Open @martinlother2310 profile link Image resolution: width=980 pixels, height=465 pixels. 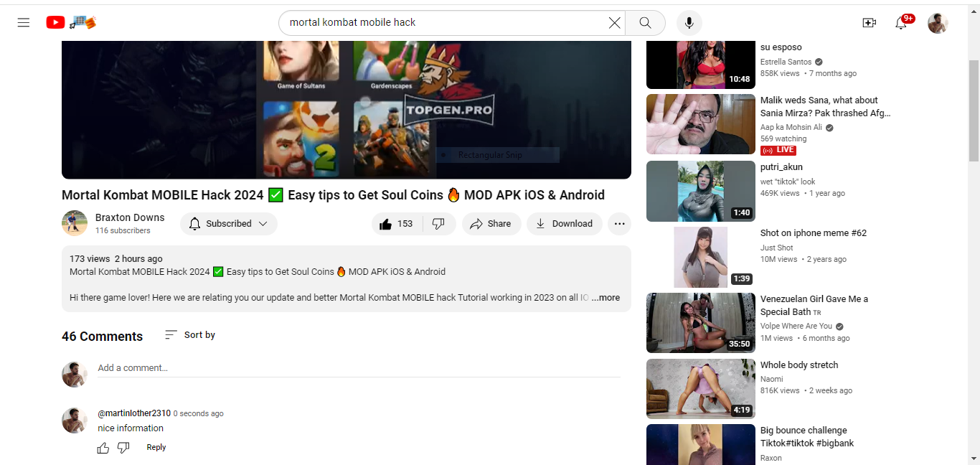pyautogui.click(x=134, y=413)
